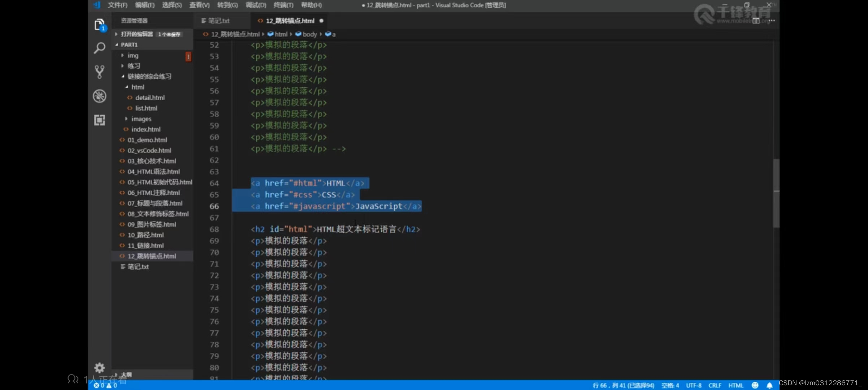Change indentation via 空格: 4
868x390 pixels.
[x=670, y=385]
